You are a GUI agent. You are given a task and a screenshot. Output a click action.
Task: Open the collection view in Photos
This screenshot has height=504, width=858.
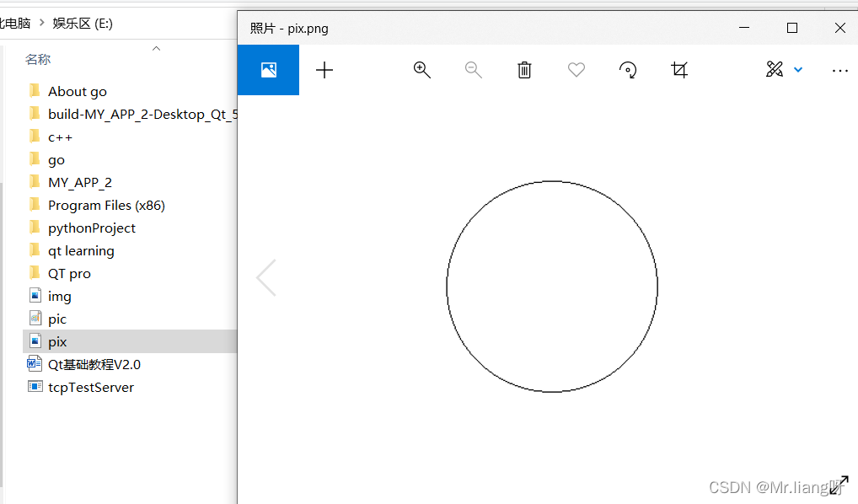tap(268, 70)
